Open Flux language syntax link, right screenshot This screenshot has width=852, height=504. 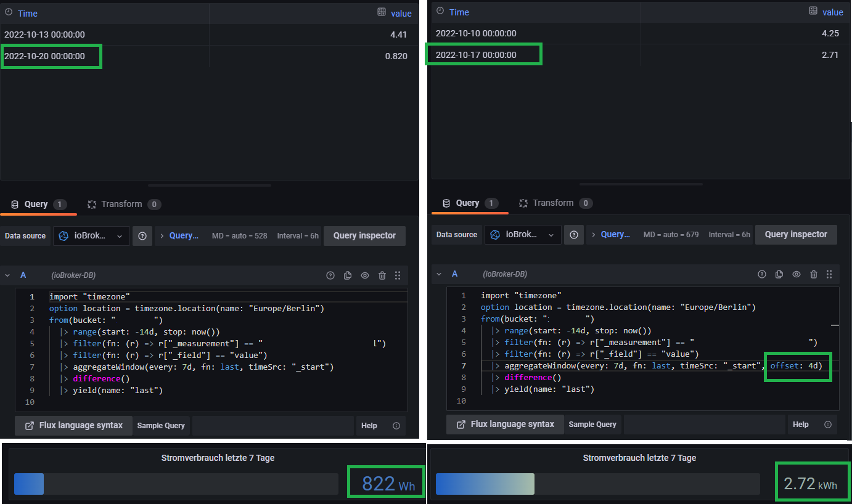click(505, 425)
